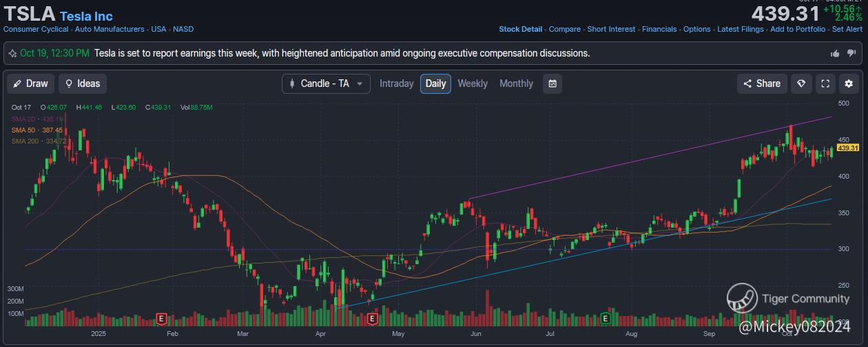Open the calendar date range icon
The width and height of the screenshot is (868, 347).
click(x=552, y=83)
